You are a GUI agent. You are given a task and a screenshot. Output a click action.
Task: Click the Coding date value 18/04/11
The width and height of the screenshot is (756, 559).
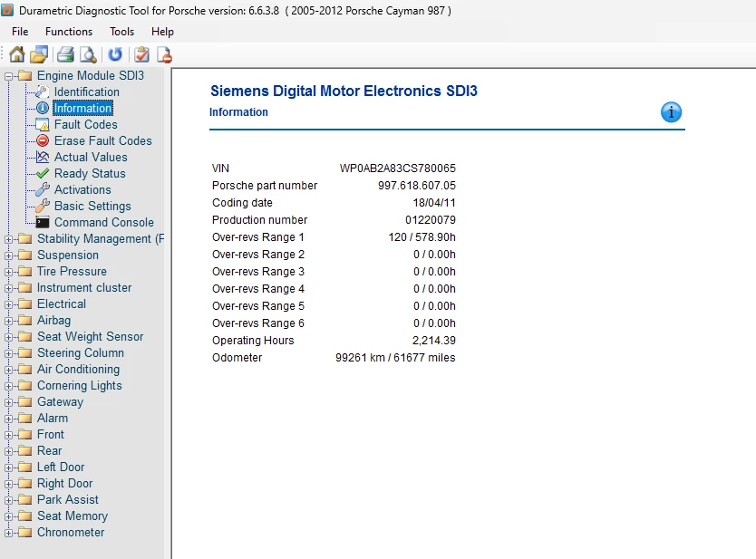[x=434, y=203]
